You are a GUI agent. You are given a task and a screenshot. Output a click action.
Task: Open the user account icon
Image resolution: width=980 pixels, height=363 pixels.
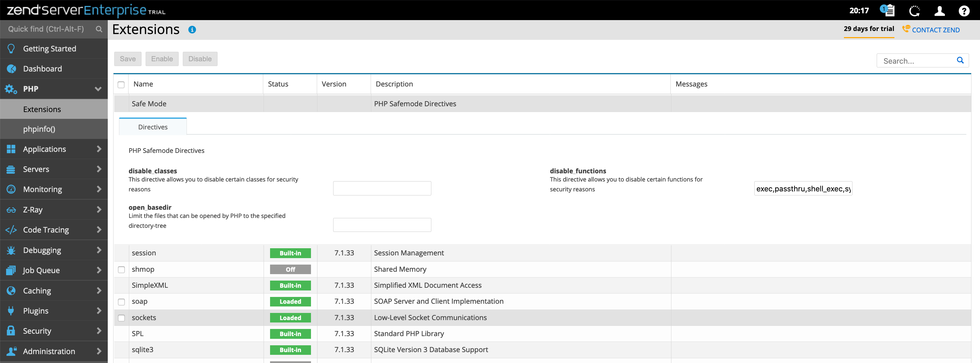click(939, 11)
